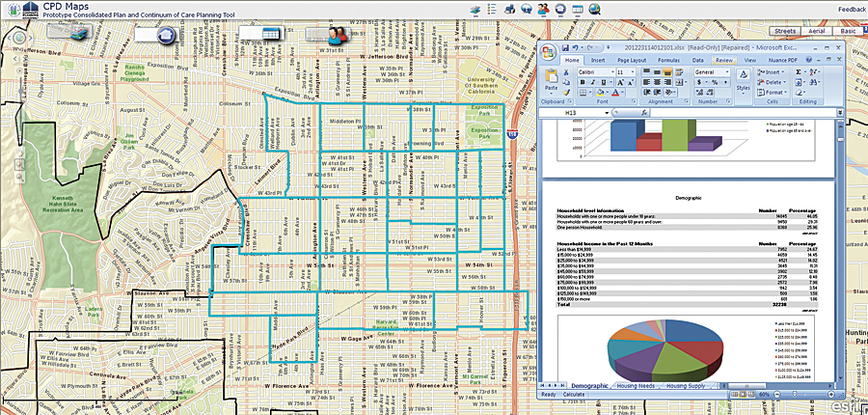Click the Shrink Font icon in Excel

tap(631, 82)
